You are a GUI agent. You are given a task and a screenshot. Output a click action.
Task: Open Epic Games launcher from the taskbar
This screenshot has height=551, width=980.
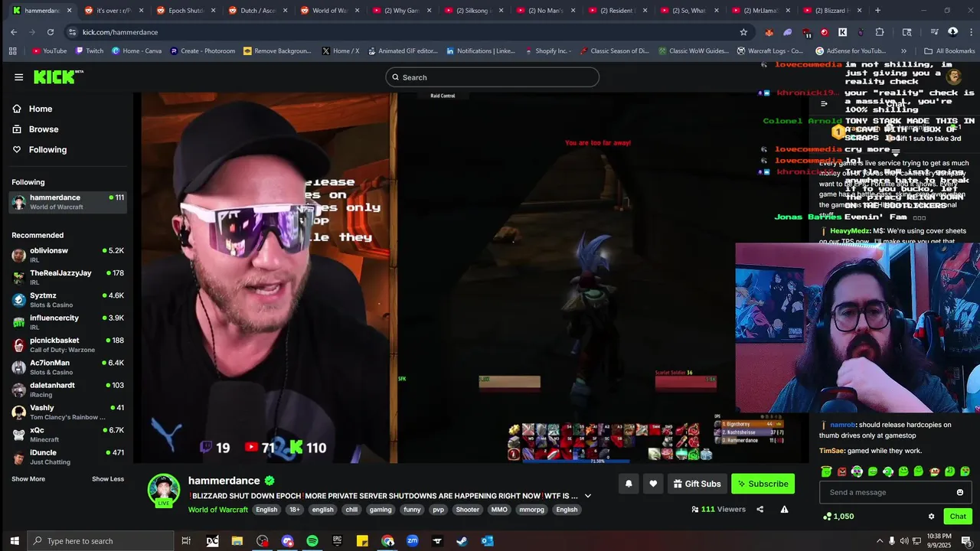(338, 541)
